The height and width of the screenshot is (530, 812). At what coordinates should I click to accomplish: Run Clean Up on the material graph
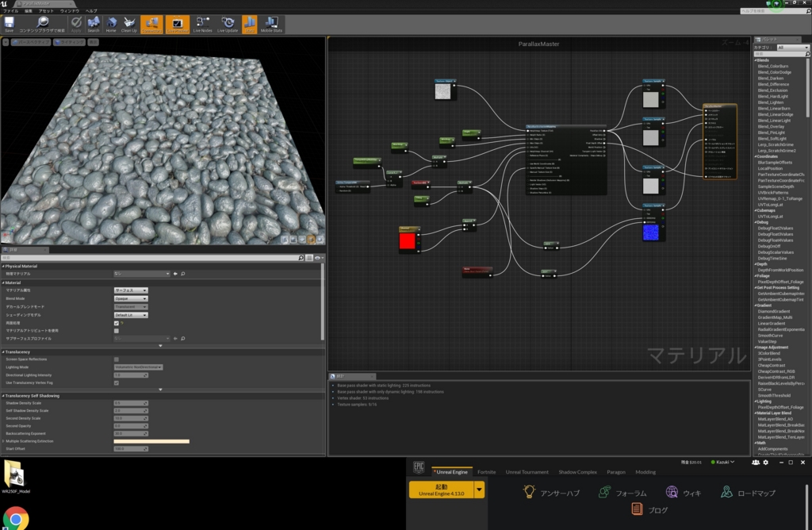click(x=129, y=24)
